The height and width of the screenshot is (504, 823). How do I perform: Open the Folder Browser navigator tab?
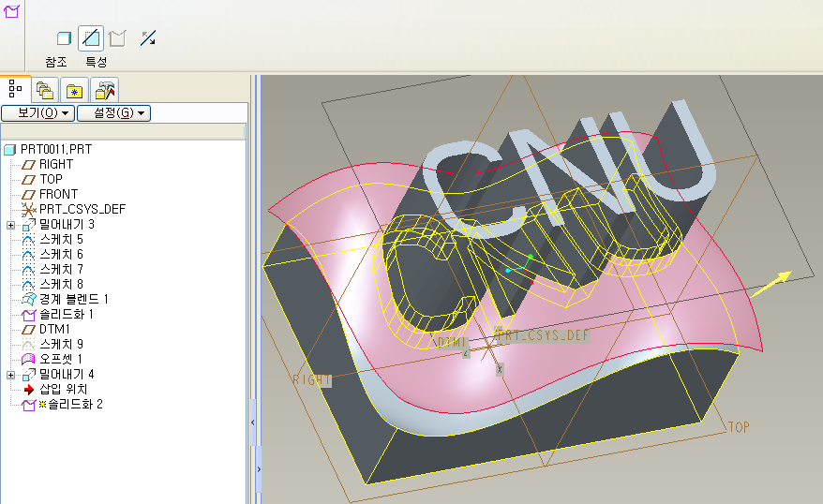(x=44, y=90)
